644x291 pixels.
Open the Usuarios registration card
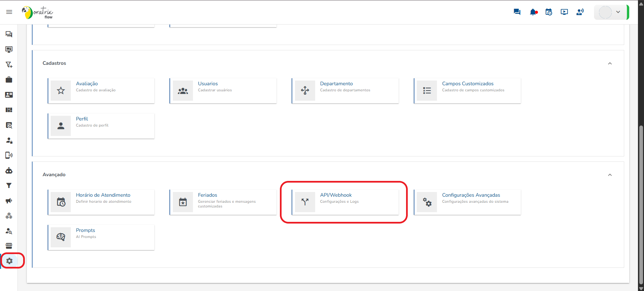click(223, 91)
